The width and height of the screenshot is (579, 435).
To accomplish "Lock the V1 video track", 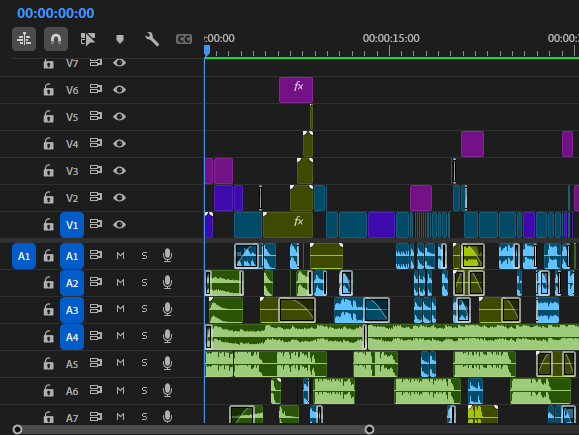I will [48, 225].
